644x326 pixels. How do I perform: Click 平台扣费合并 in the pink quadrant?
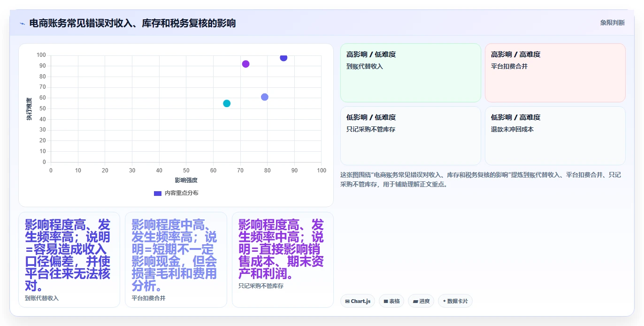tap(509, 67)
